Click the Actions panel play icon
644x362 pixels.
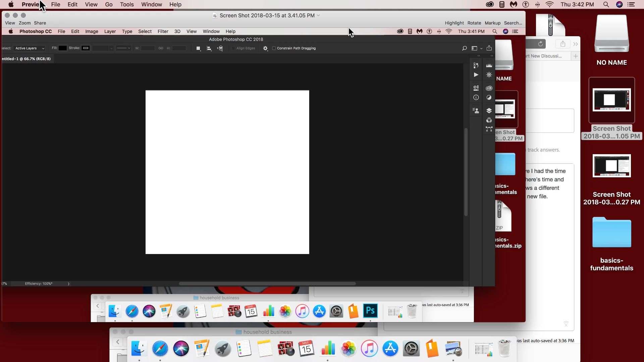(476, 75)
